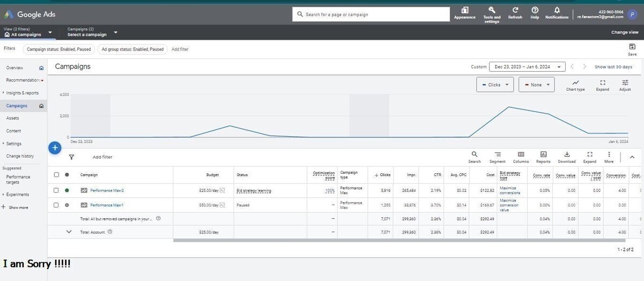This screenshot has height=281, width=644.
Task: Open Tools and settings wrench icon
Action: point(492,10)
